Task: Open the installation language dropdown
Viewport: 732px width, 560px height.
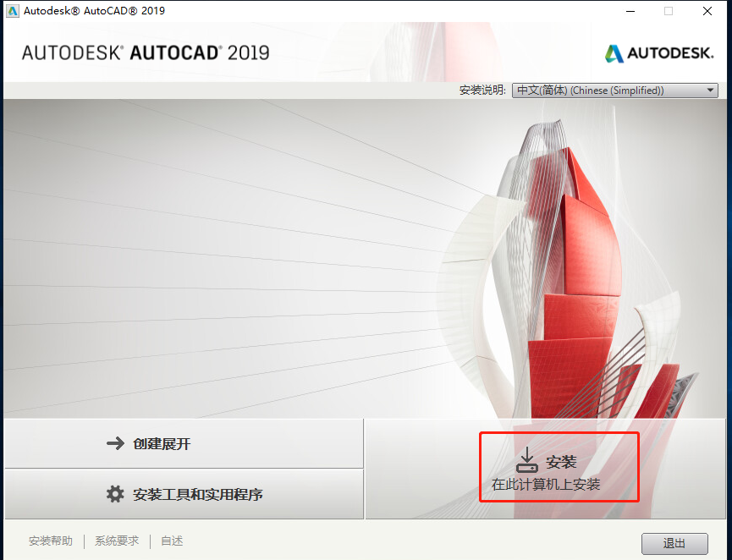Action: click(x=615, y=90)
